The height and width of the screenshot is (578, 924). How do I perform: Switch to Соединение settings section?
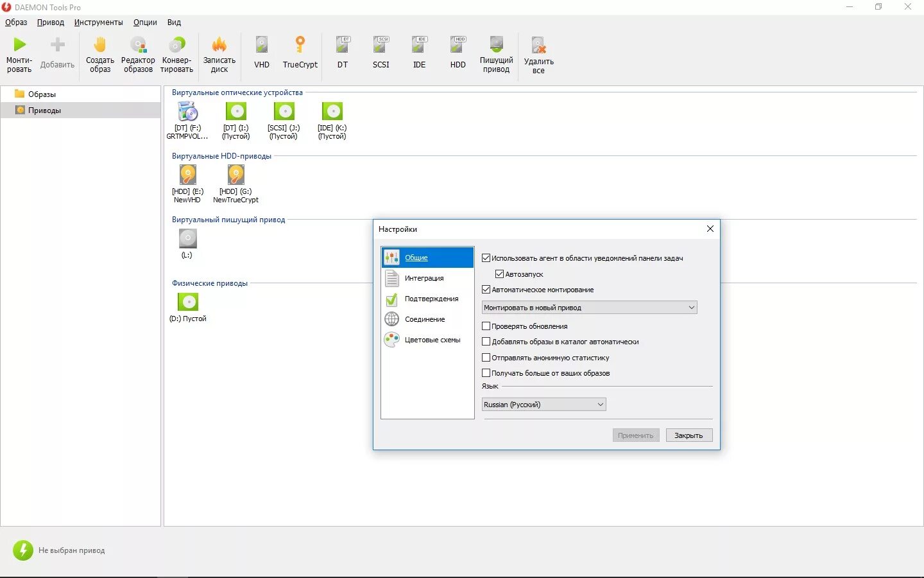click(427, 319)
